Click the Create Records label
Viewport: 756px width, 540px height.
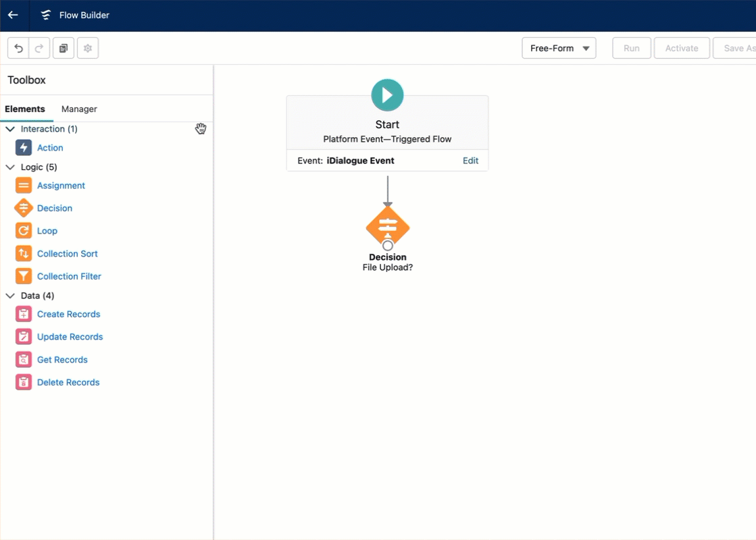(x=68, y=314)
